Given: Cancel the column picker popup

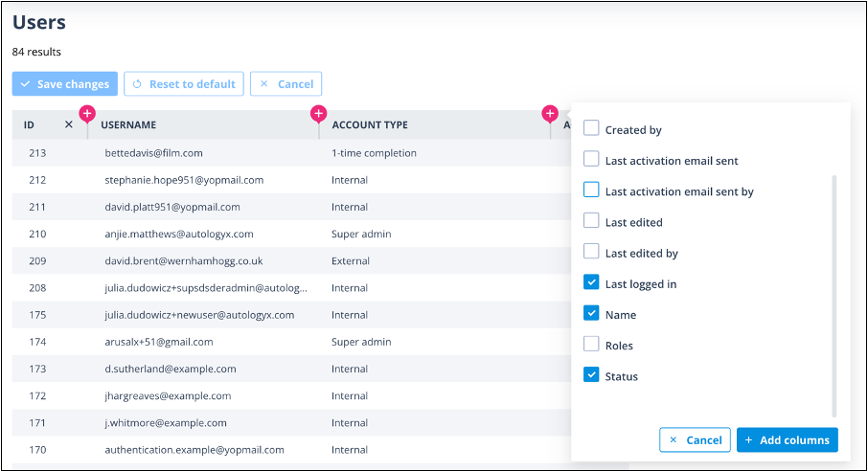Looking at the screenshot, I should point(695,440).
